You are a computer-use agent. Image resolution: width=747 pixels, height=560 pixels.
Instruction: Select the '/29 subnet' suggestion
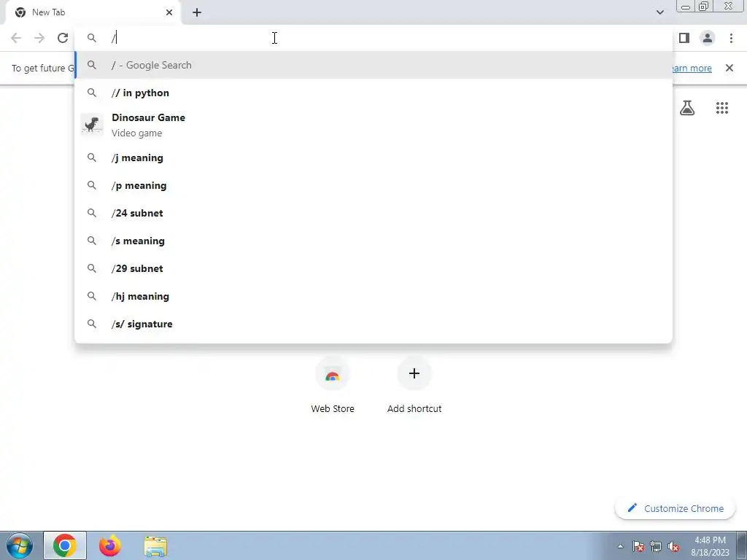pyautogui.click(x=373, y=268)
